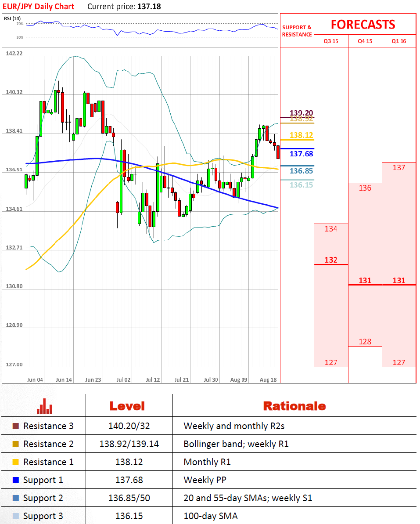This screenshot has width=420, height=524.
Task: Click the bold 132 forecast in Q3 15
Action: coord(331,260)
